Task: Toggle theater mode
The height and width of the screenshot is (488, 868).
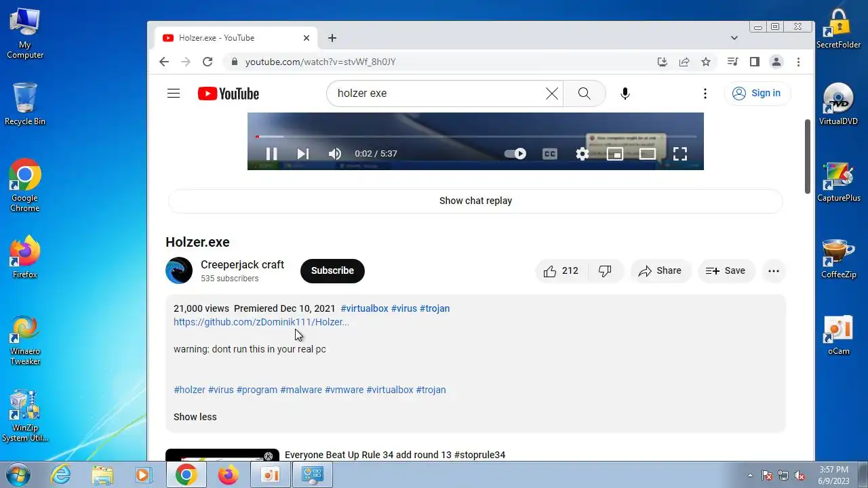Action: coord(648,154)
